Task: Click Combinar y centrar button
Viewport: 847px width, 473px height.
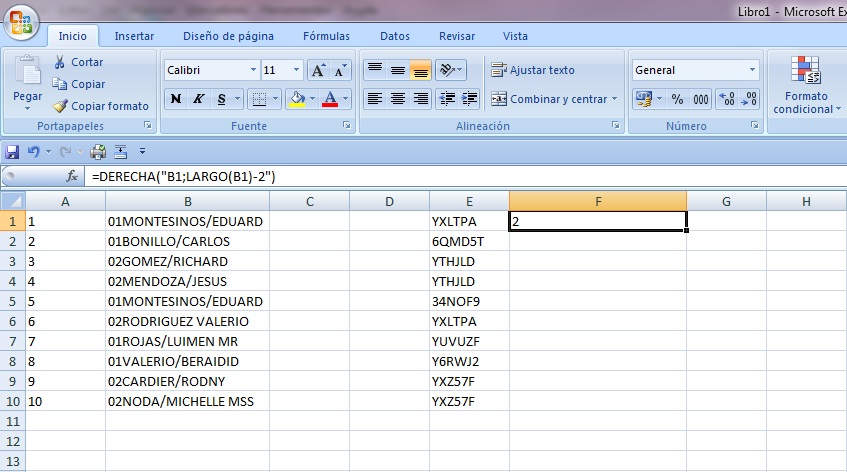Action: [x=549, y=99]
